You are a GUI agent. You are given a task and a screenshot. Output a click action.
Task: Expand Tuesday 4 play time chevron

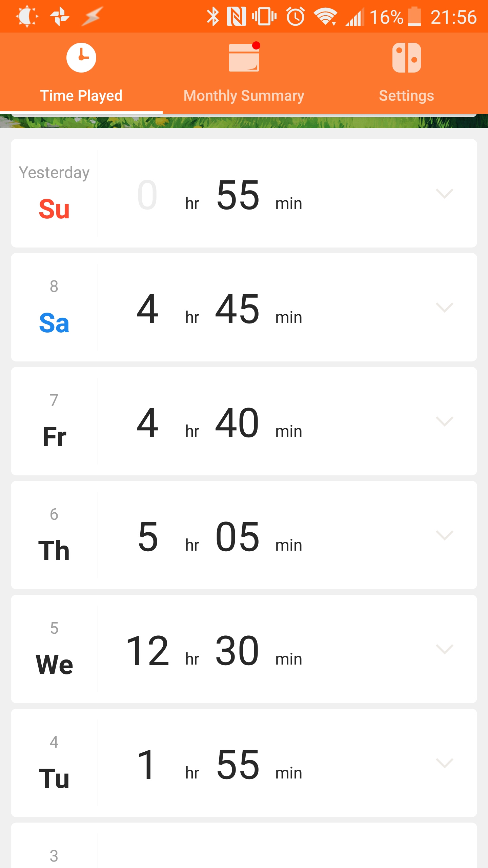coord(444,763)
